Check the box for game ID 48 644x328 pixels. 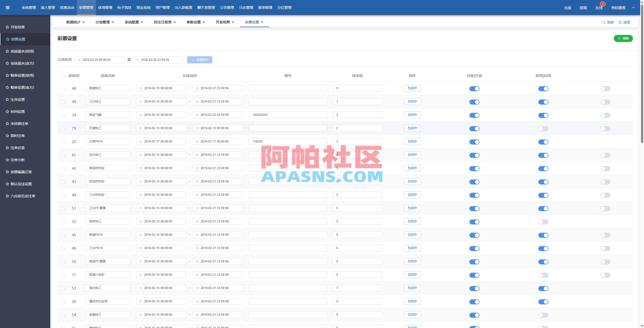(x=63, y=88)
